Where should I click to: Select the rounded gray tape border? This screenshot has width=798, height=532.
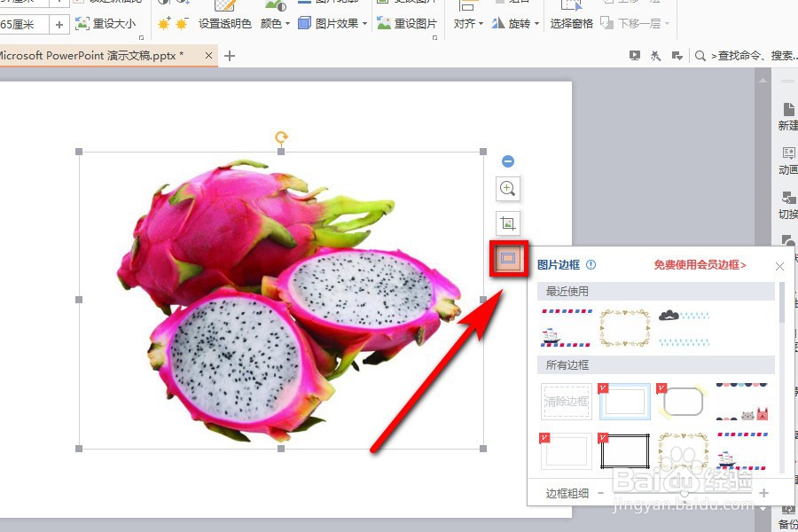(x=684, y=401)
